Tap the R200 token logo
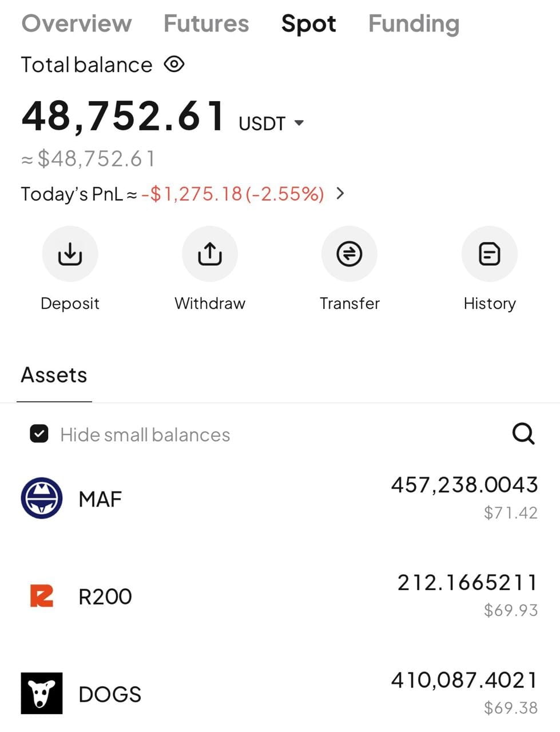The width and height of the screenshot is (560, 732). coord(42,596)
